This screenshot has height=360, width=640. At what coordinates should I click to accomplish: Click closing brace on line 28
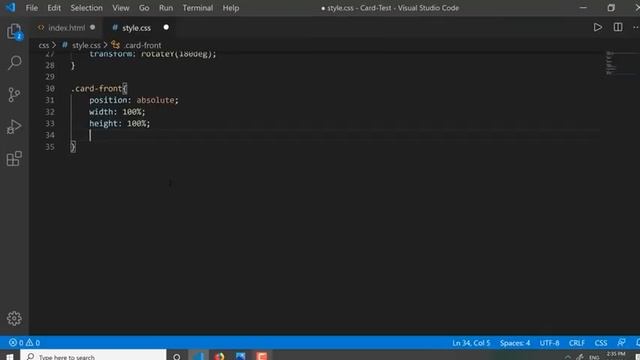coord(73,65)
